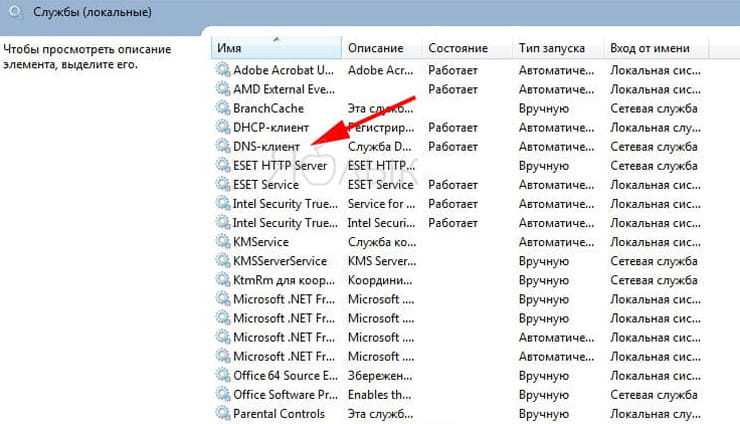Click the Office 64 Source E... service name
Viewport: 740px width, 424px height.
[x=286, y=375]
